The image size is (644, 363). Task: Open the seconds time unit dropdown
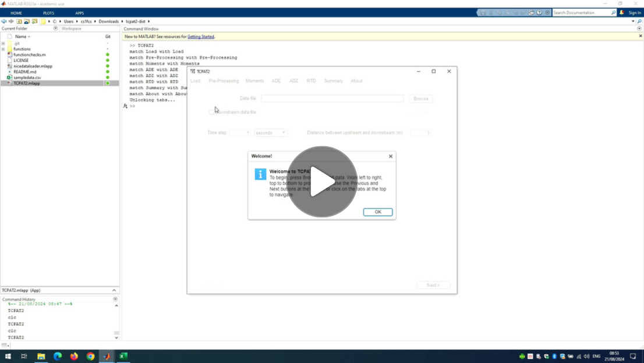coord(271,133)
